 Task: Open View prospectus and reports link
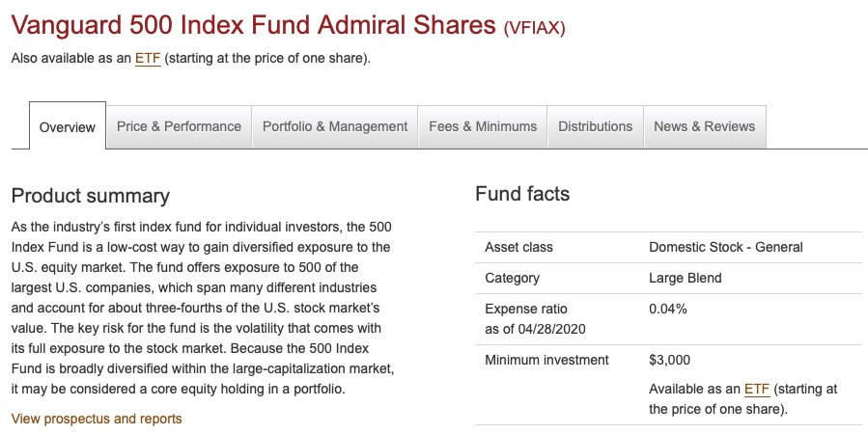[97, 419]
